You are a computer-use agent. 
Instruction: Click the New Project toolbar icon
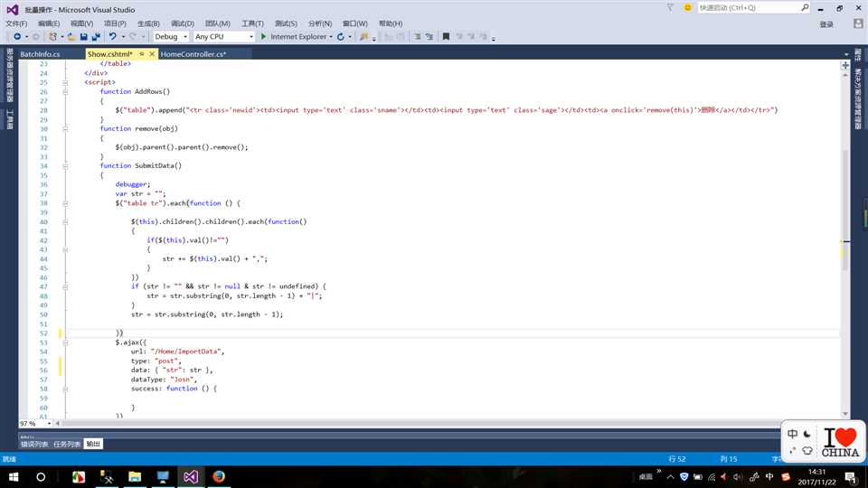click(52, 36)
